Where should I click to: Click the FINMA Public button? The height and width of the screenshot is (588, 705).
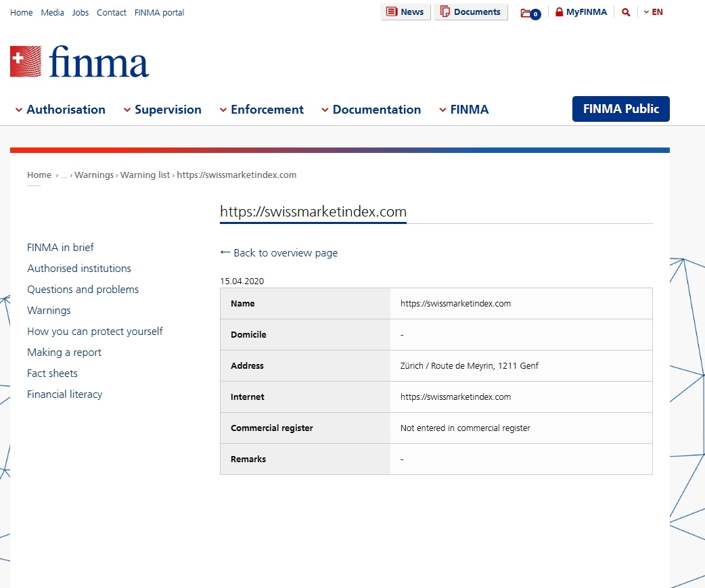[620, 109]
